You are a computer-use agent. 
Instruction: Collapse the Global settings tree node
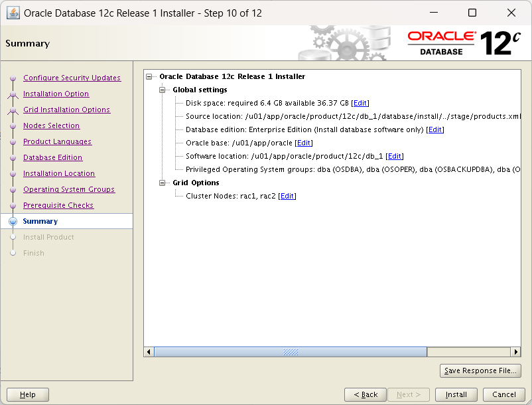click(x=162, y=90)
